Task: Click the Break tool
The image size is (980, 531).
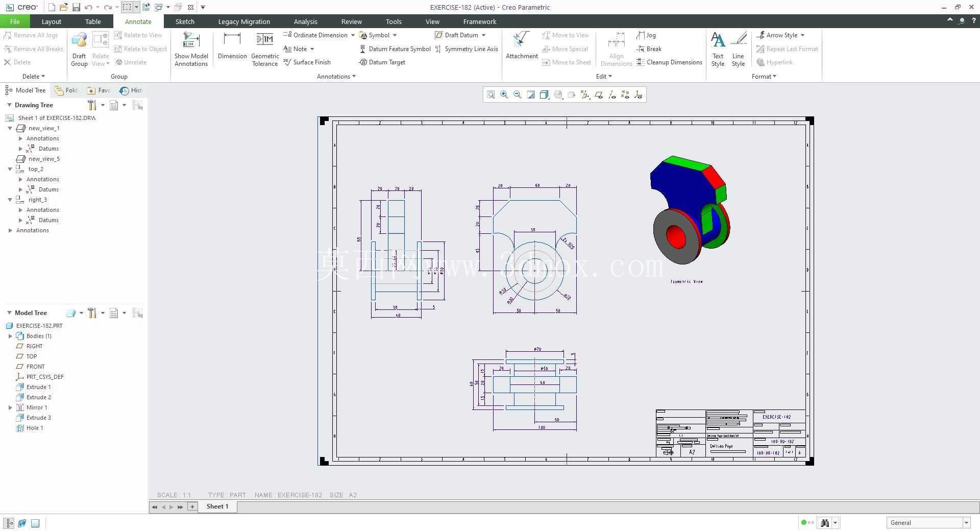Action: 649,49
